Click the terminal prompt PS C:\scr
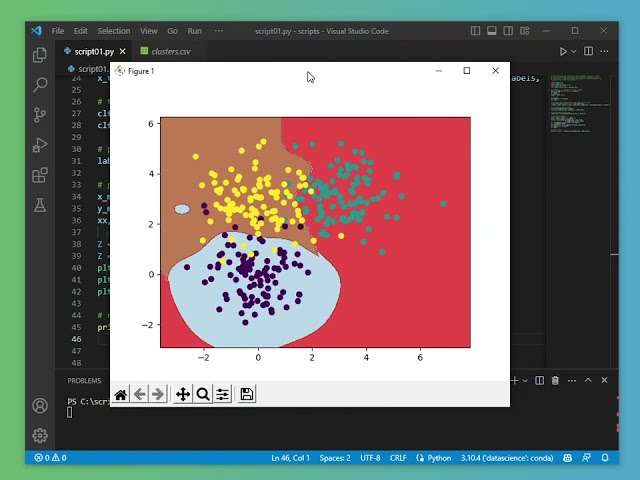This screenshot has height=480, width=640. [x=88, y=402]
